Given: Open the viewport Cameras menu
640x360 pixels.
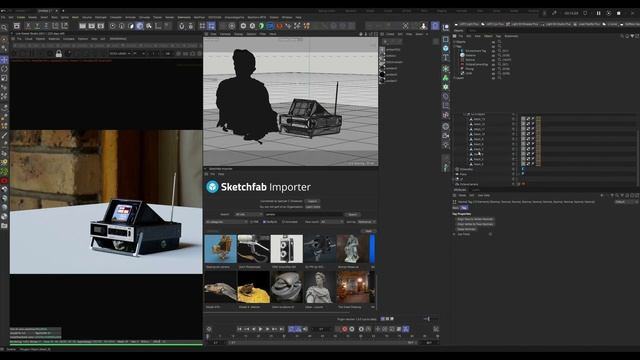Looking at the screenshot, I should coord(225,34).
